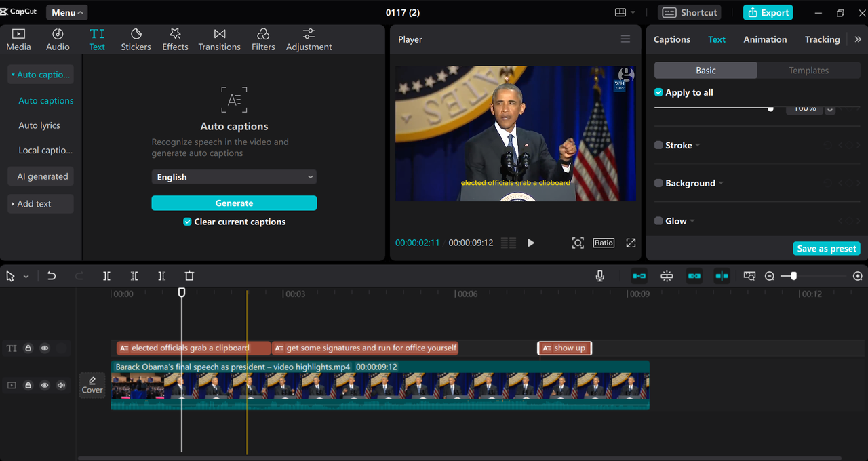This screenshot has height=461, width=868.
Task: Adjust the timeline zoom slider handle
Action: pyautogui.click(x=793, y=276)
